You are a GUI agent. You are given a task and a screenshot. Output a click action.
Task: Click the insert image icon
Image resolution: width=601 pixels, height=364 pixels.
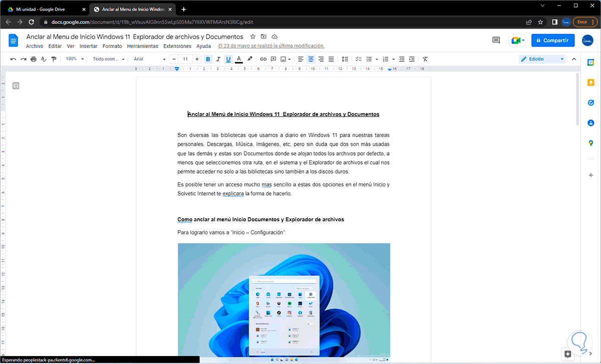coord(283,59)
